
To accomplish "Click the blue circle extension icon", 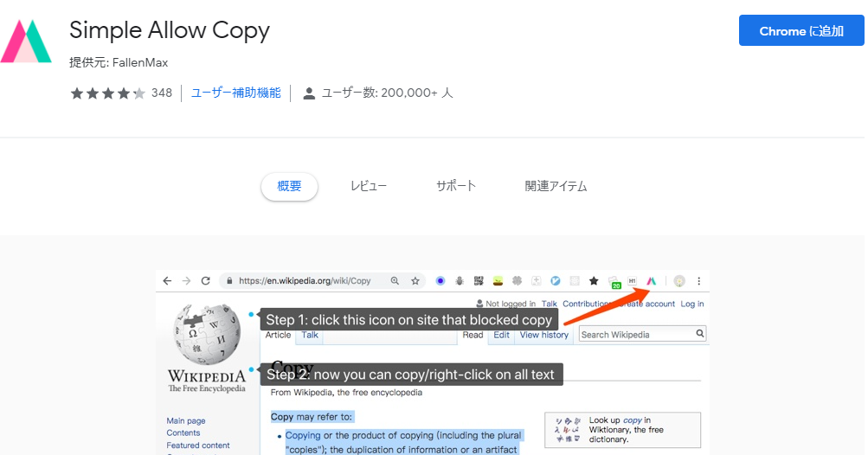I will (x=440, y=280).
